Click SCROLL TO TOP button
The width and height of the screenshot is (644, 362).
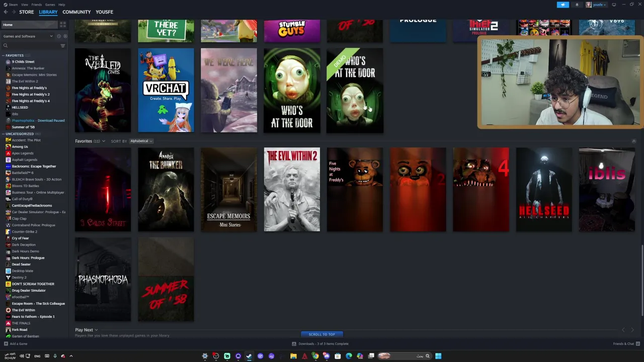tap(321, 334)
